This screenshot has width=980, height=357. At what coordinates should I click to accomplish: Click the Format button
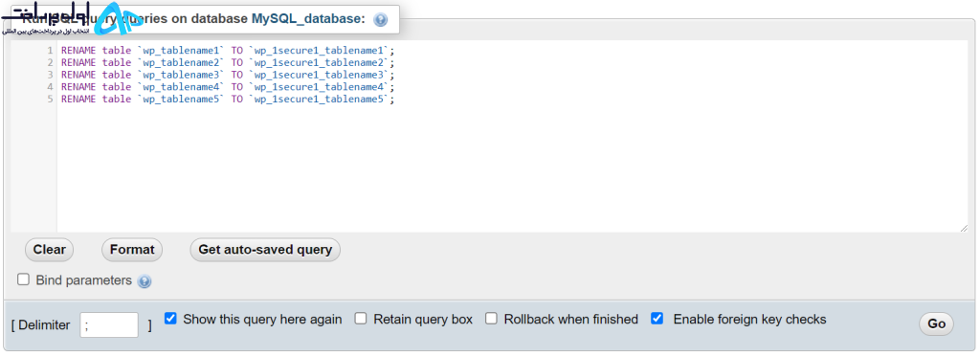coord(132,250)
